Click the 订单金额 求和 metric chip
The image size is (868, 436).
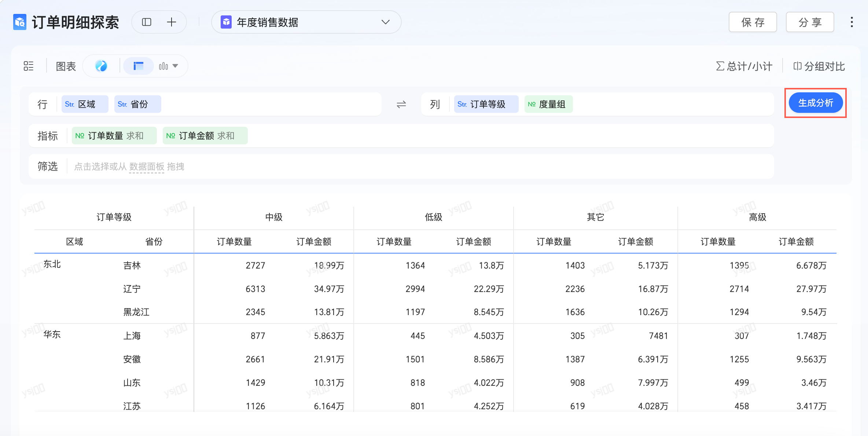pos(205,136)
